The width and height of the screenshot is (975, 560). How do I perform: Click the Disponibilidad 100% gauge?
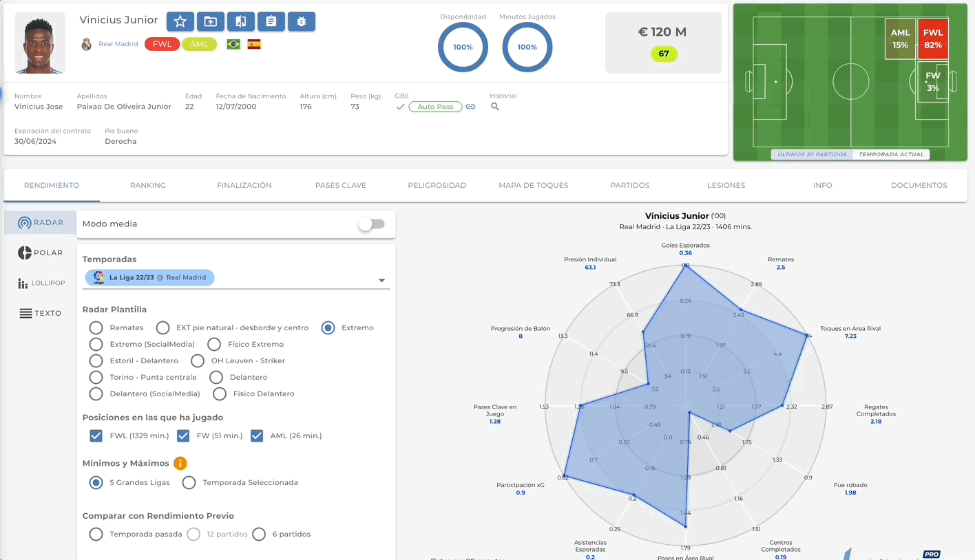463,47
